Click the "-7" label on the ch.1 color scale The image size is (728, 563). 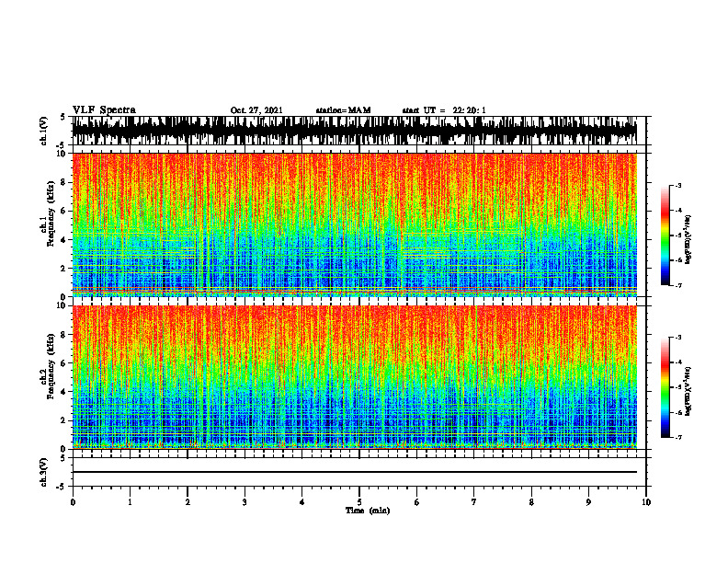pos(678,286)
